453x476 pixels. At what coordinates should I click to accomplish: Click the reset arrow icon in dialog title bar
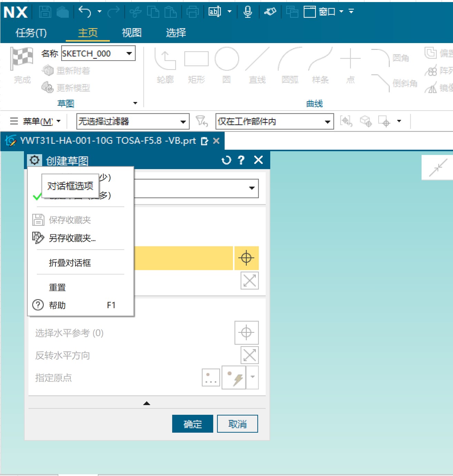tap(226, 160)
